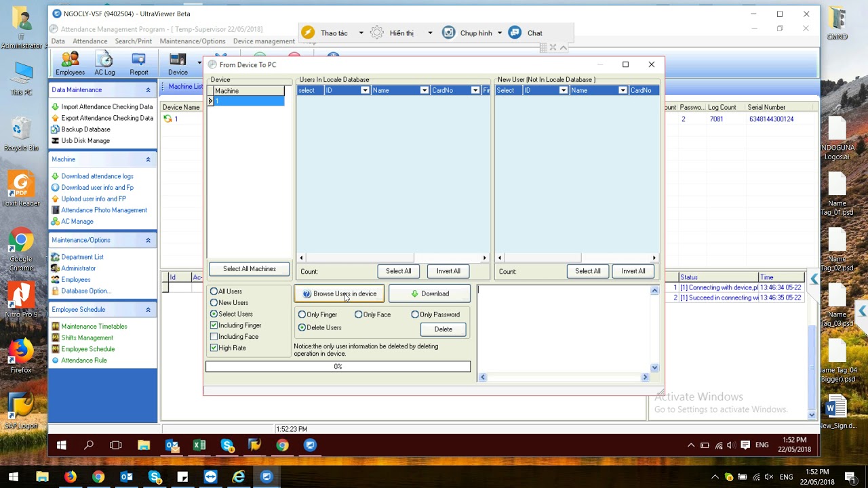Open Skype from the inner taskbar
The width and height of the screenshot is (868, 488).
tap(227, 445)
